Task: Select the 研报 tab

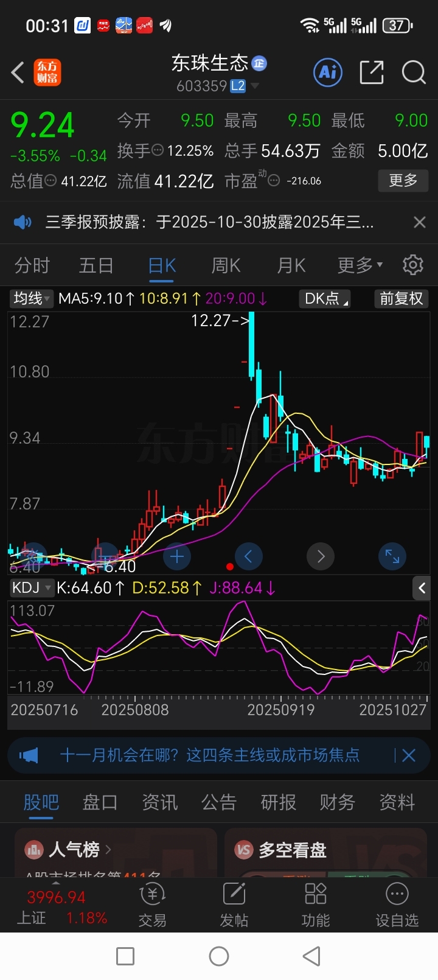Action: pyautogui.click(x=279, y=802)
